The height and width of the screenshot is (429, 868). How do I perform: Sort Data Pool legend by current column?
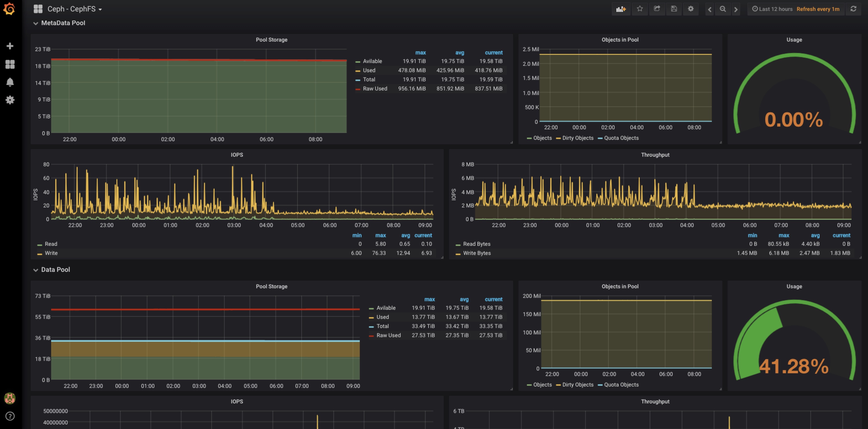tap(493, 299)
